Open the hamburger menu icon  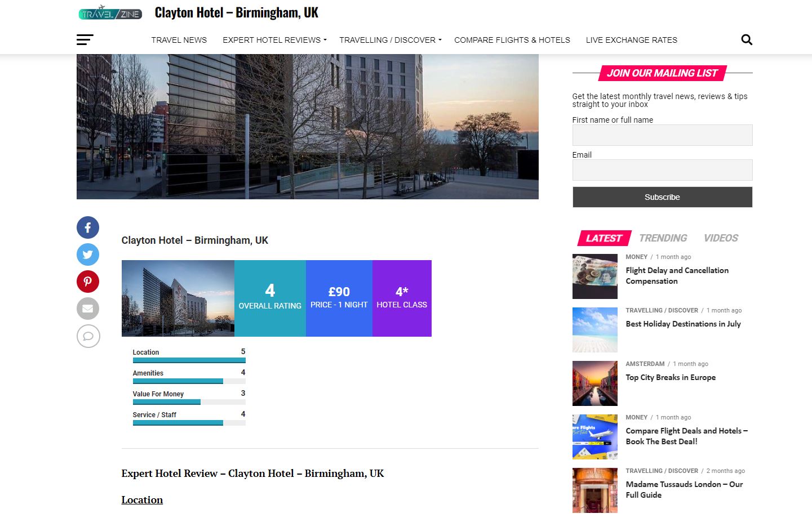click(85, 40)
